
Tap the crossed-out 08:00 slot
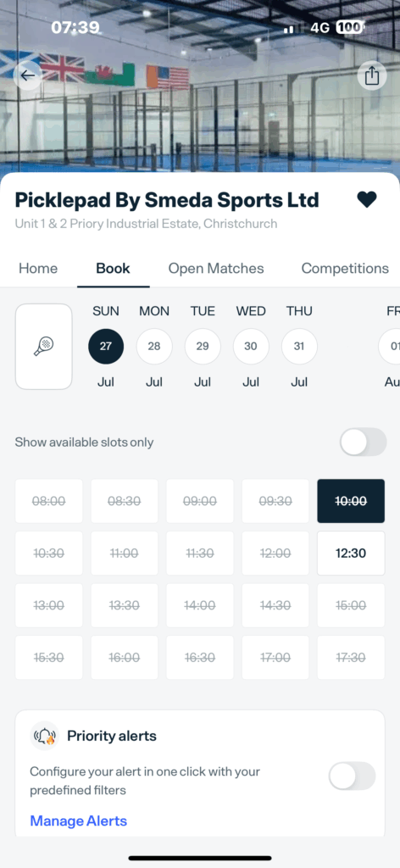coord(48,501)
